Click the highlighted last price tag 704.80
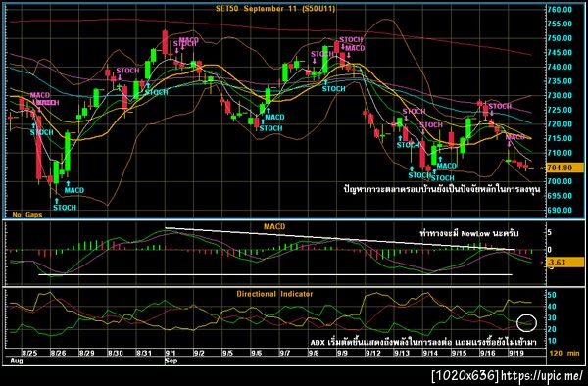 tap(565, 168)
